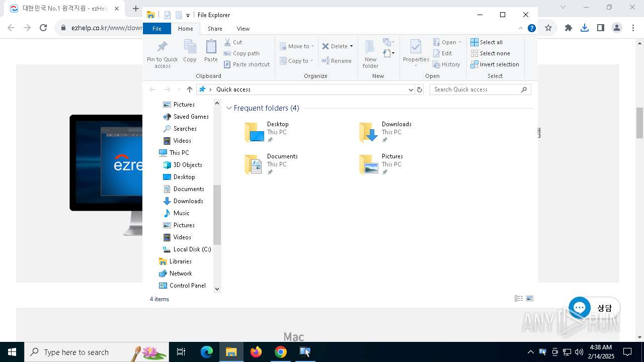The height and width of the screenshot is (362, 644).
Task: Open the Copy to dropdown
Action: 297,61
